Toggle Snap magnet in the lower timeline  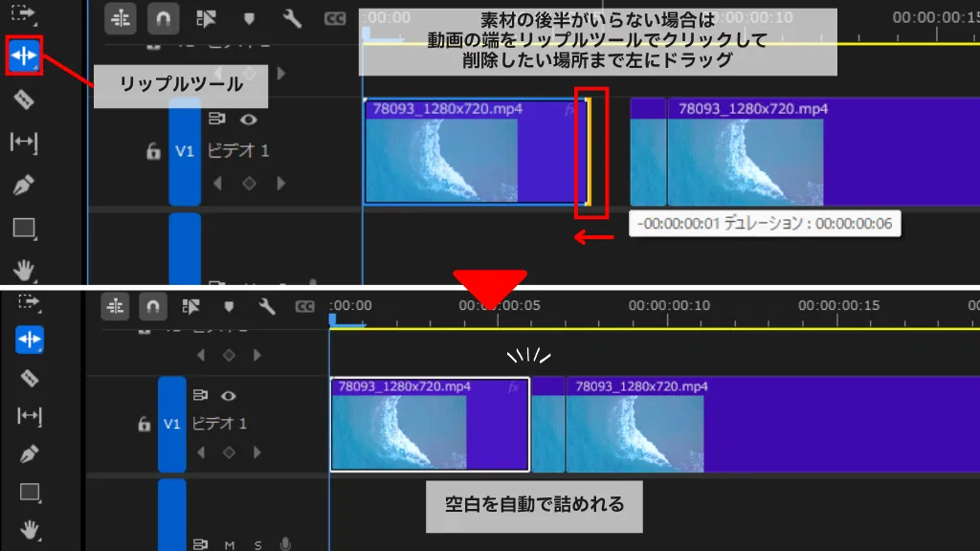point(152,306)
